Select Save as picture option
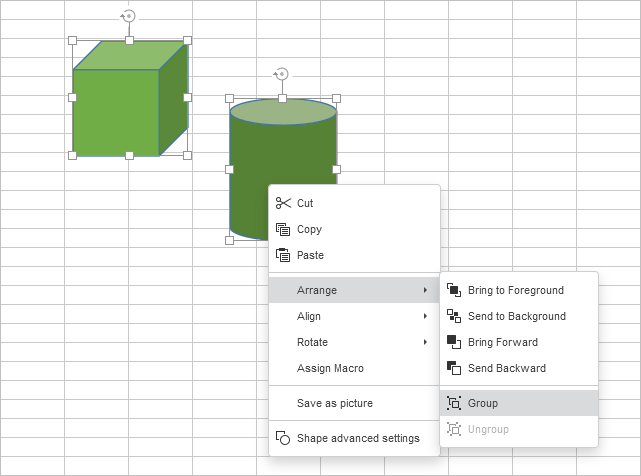 click(x=334, y=403)
